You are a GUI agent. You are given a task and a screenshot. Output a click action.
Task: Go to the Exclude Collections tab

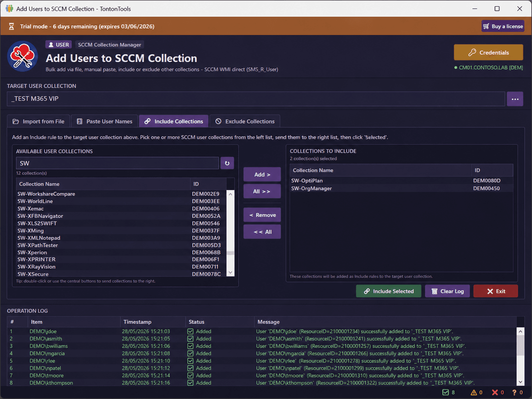tap(245, 122)
